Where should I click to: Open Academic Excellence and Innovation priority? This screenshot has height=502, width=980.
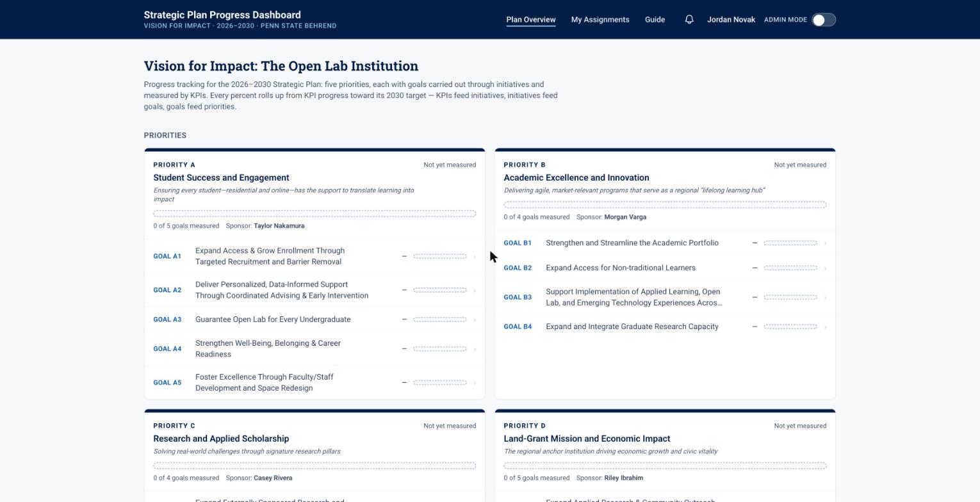tap(576, 177)
